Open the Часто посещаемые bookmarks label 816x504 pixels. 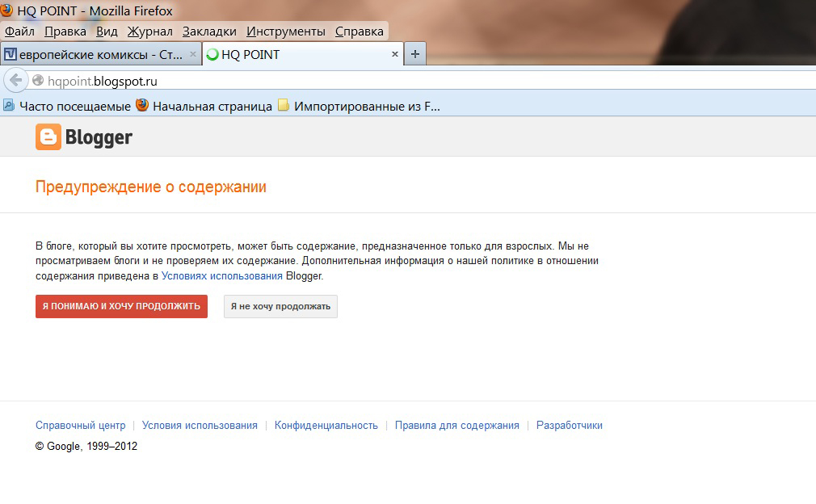[75, 106]
